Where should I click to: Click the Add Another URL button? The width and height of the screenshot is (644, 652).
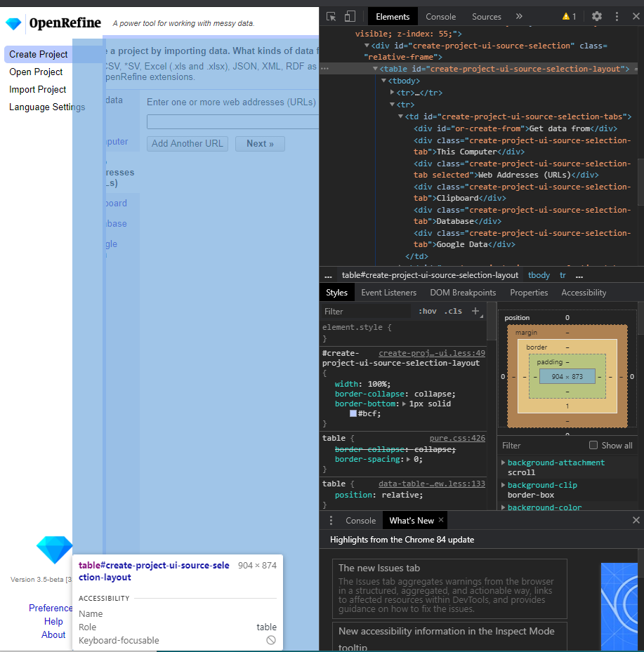[x=188, y=143]
